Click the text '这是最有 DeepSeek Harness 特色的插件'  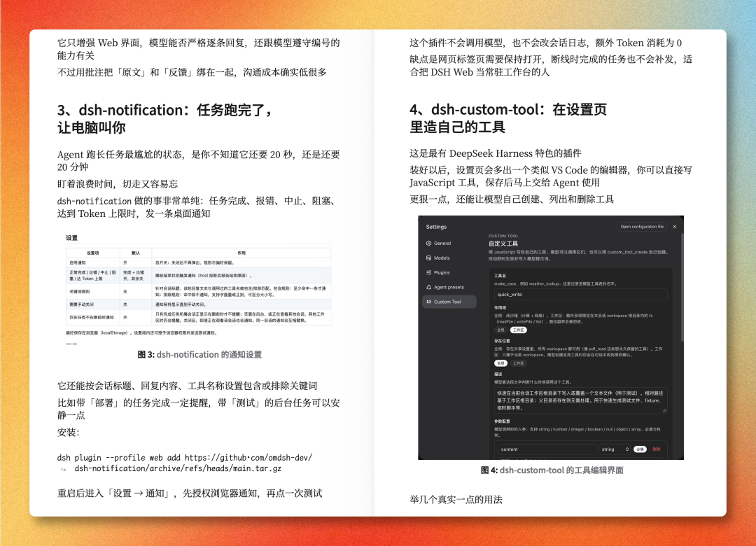(495, 153)
